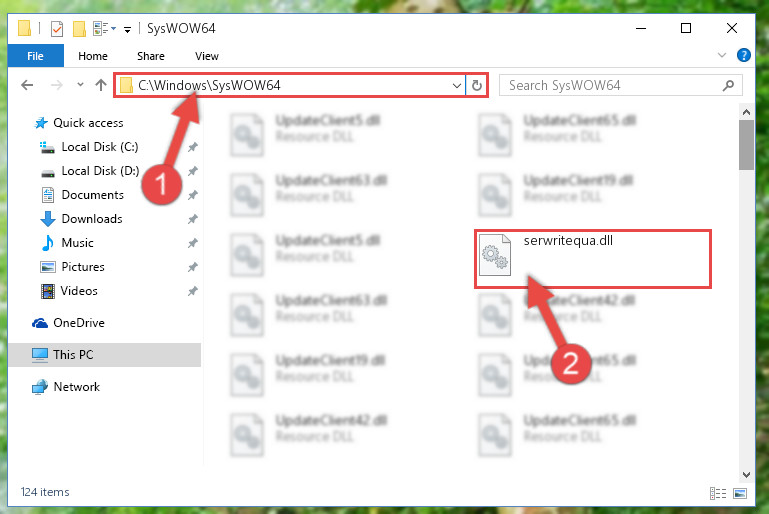Click the Up one level arrow
Screen dimensions: 769x514
[x=101, y=85]
